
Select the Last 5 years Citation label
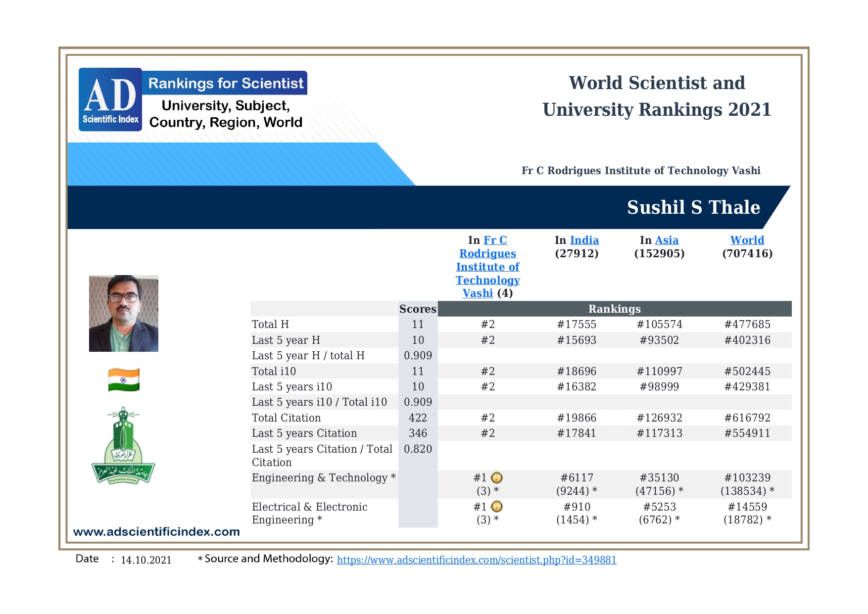[304, 433]
